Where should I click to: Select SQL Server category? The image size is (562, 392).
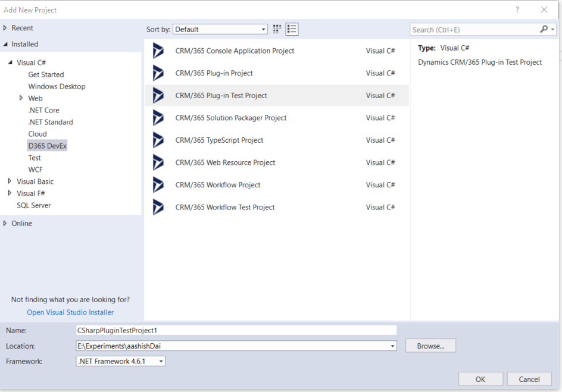coord(34,205)
